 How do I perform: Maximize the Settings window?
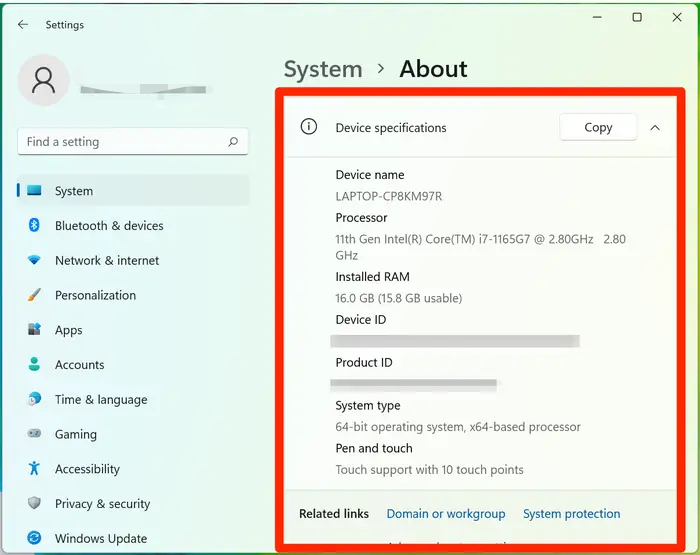click(637, 17)
